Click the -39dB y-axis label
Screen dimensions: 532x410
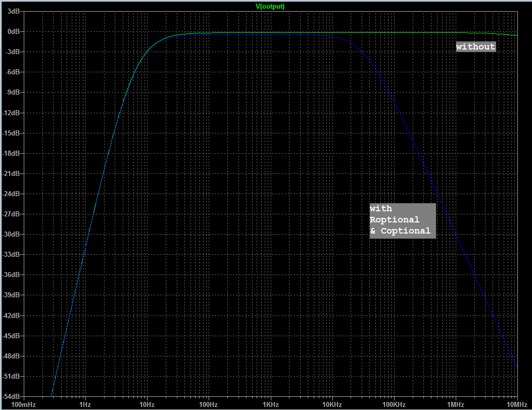tap(11, 295)
